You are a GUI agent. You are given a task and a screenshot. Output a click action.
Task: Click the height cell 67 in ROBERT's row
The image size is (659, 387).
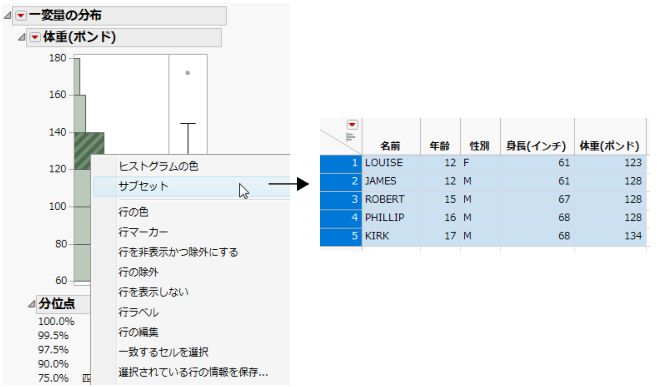(537, 200)
